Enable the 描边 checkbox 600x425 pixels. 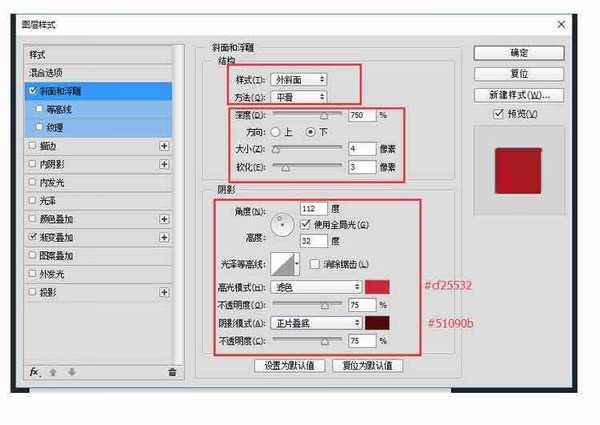click(33, 146)
